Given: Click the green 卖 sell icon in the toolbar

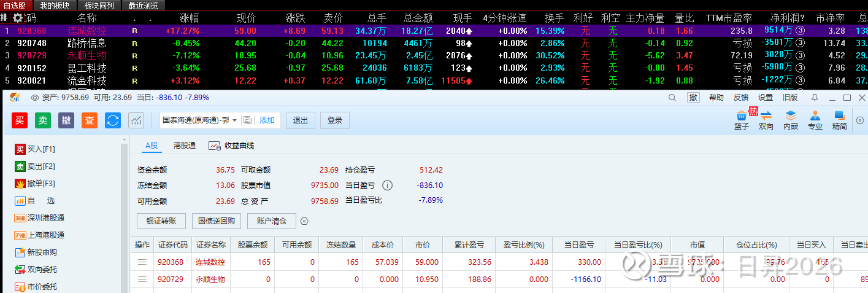Looking at the screenshot, I should pyautogui.click(x=43, y=120).
